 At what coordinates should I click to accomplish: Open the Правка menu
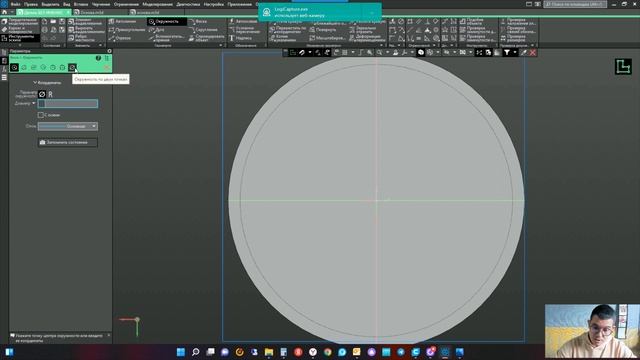click(31, 4)
